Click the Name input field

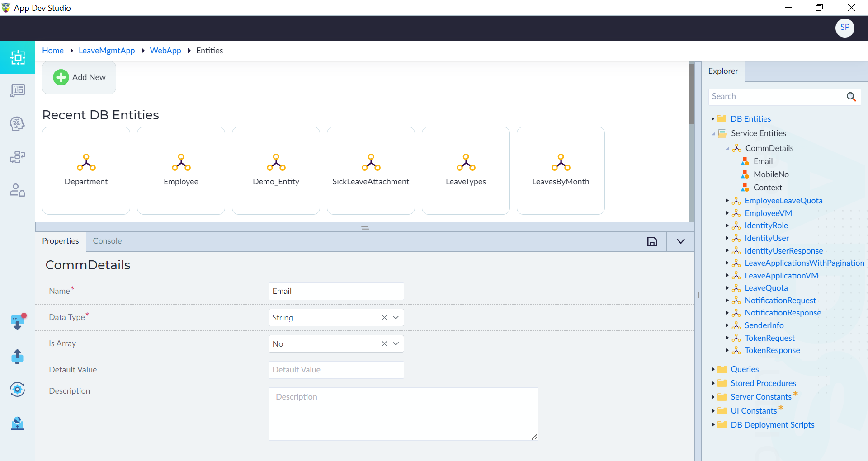[336, 292]
